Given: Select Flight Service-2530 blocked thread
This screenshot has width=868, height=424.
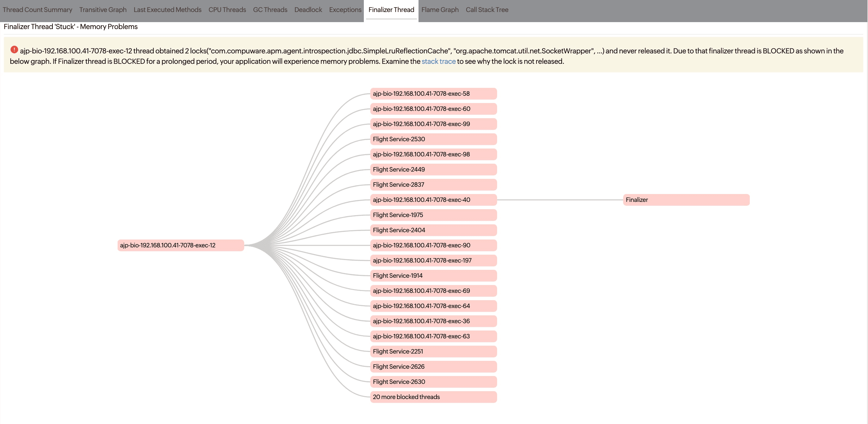Looking at the screenshot, I should [x=432, y=139].
